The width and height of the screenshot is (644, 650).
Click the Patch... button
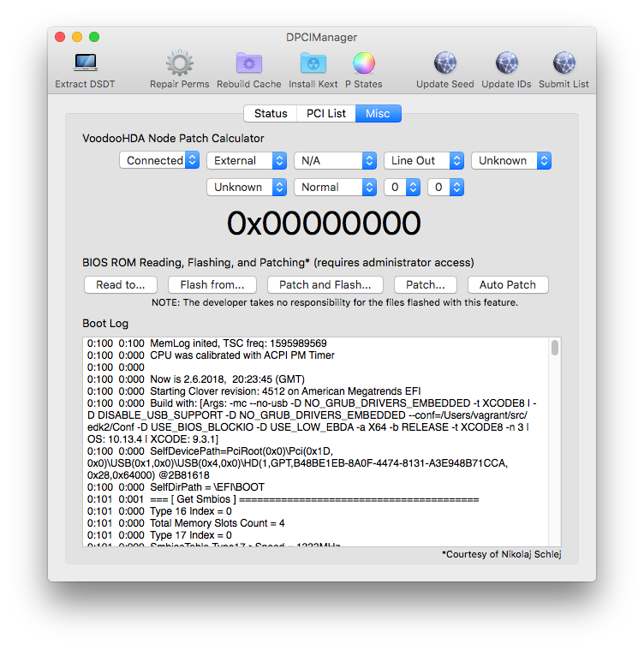click(426, 285)
